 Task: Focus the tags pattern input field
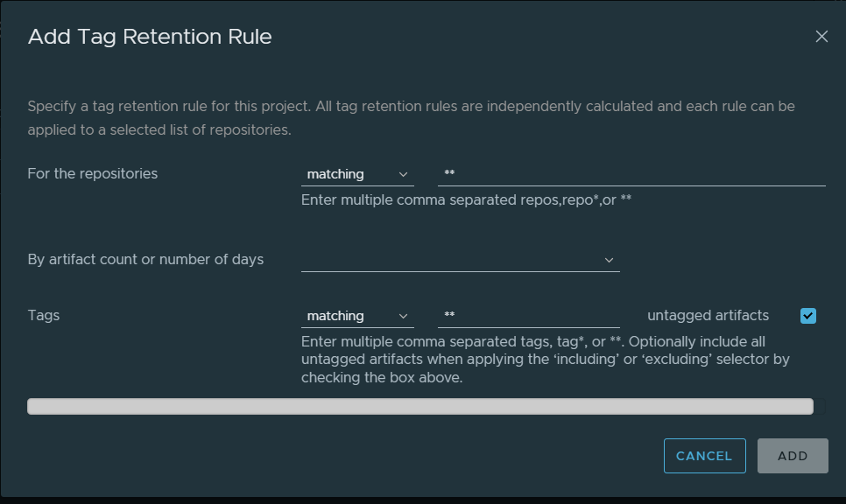[x=528, y=316]
